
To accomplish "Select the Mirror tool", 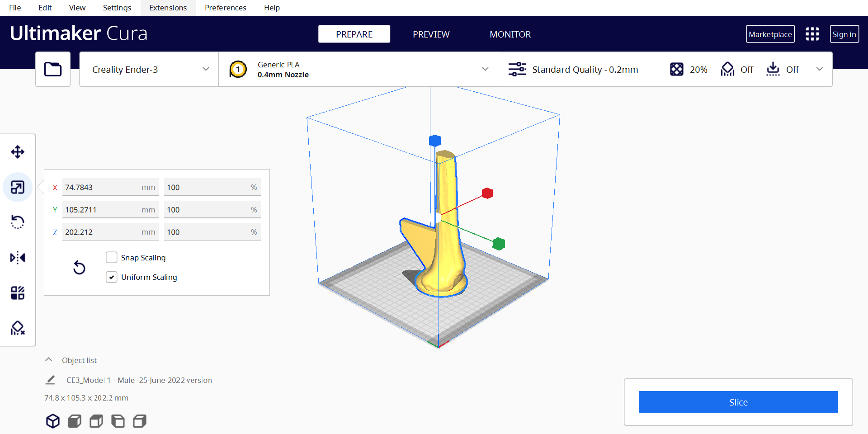I will coord(18,258).
